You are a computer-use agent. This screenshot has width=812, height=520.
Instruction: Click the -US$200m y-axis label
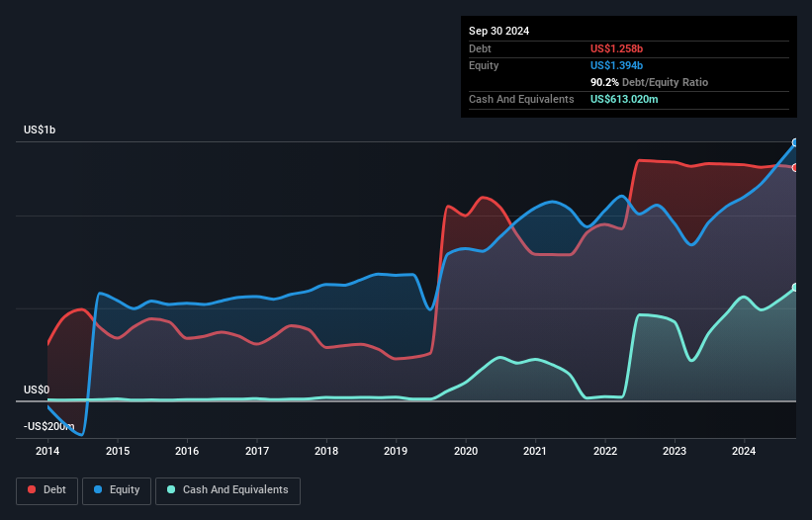tap(49, 426)
